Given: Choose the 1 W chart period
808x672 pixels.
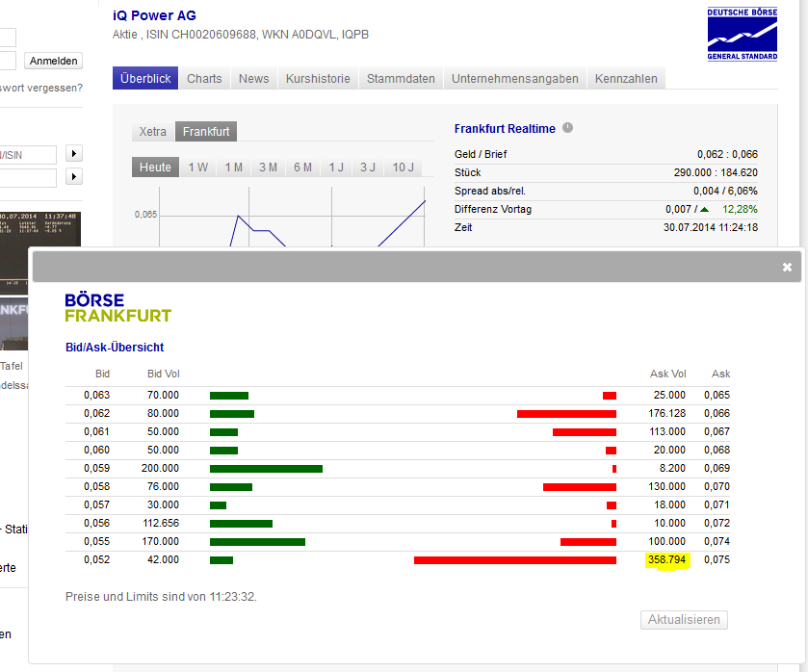Looking at the screenshot, I should click(x=197, y=167).
